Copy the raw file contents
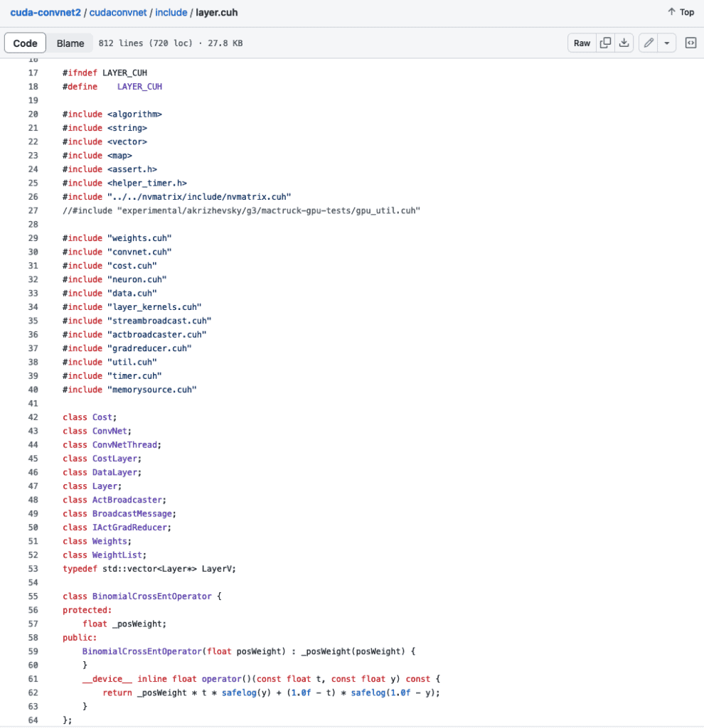This screenshot has width=704, height=728. [605, 43]
